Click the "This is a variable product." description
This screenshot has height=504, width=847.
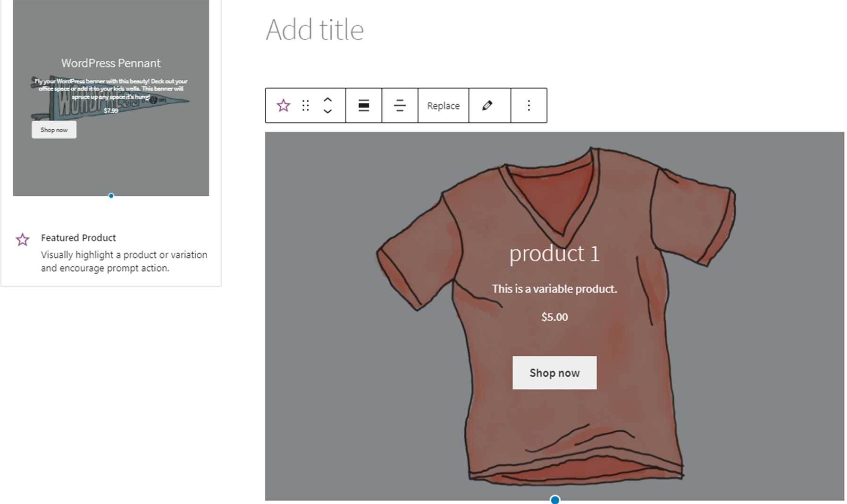point(554,289)
